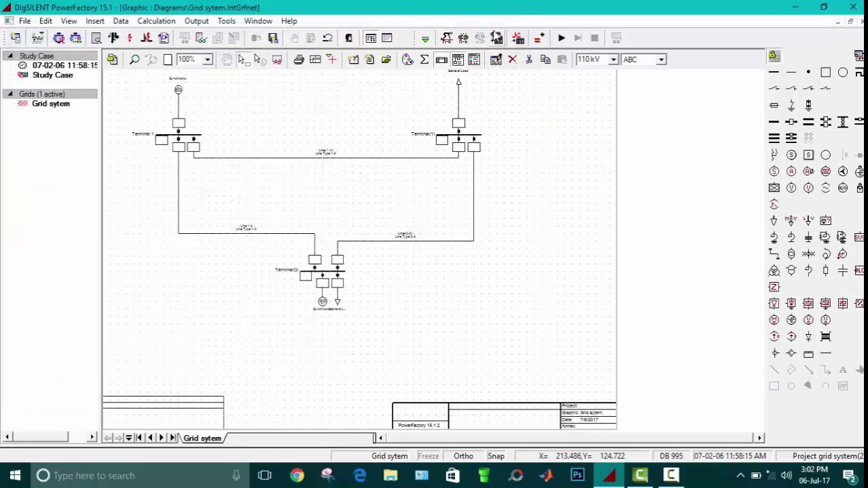This screenshot has width=868, height=488.
Task: Select the load arrow above Terminal(1)
Action: 458,82
